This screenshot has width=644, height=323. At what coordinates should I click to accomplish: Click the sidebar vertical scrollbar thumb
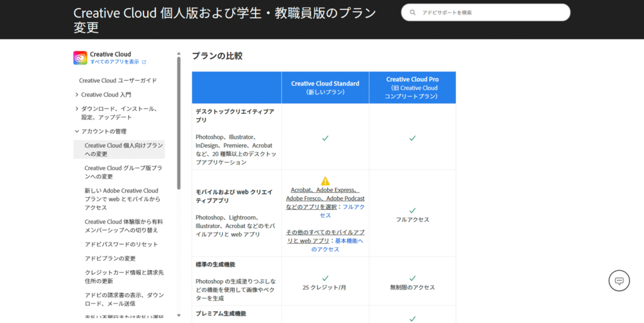(x=179, y=123)
